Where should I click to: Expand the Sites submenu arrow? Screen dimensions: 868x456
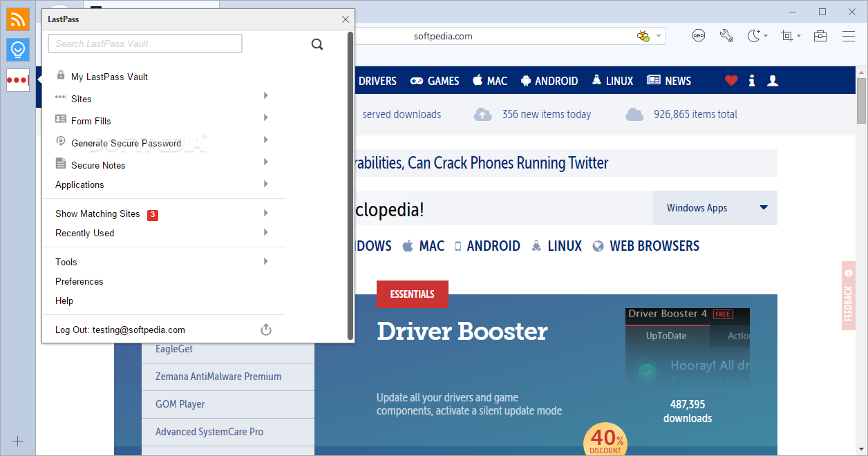[266, 95]
